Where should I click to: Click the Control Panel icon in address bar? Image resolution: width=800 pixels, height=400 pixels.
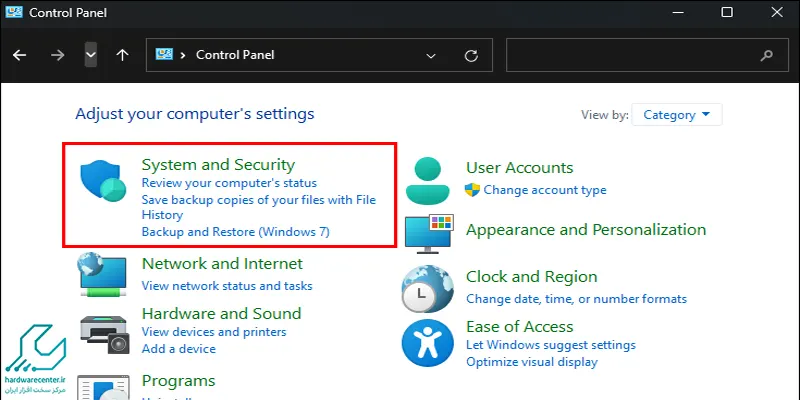164,54
